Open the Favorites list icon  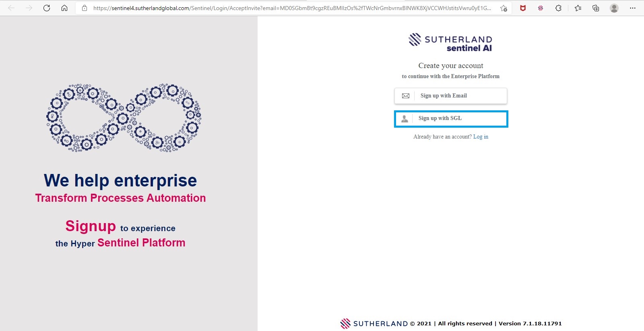click(578, 8)
